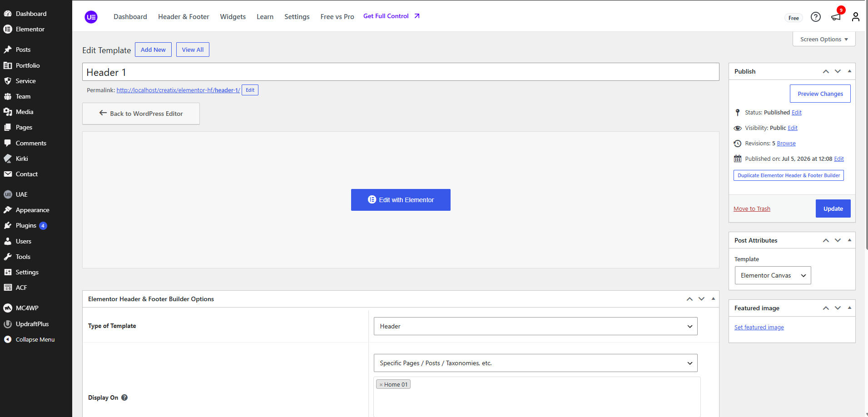Click the Tools wrench icon
This screenshot has width=868, height=417.
pyautogui.click(x=8, y=257)
